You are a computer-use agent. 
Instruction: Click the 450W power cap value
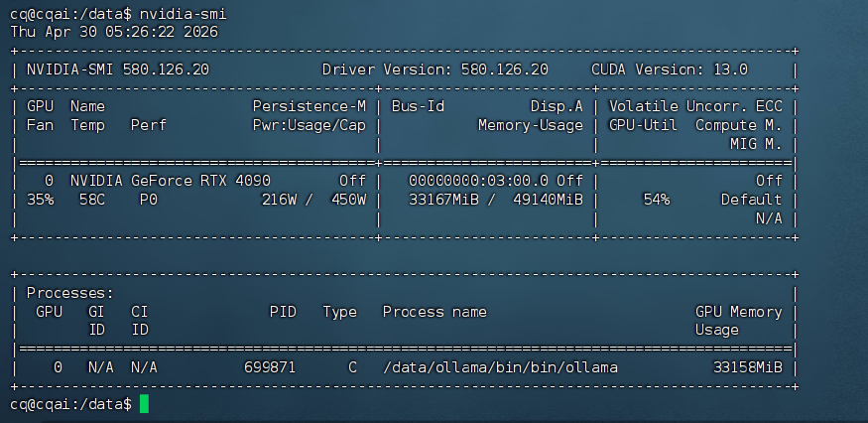point(348,200)
